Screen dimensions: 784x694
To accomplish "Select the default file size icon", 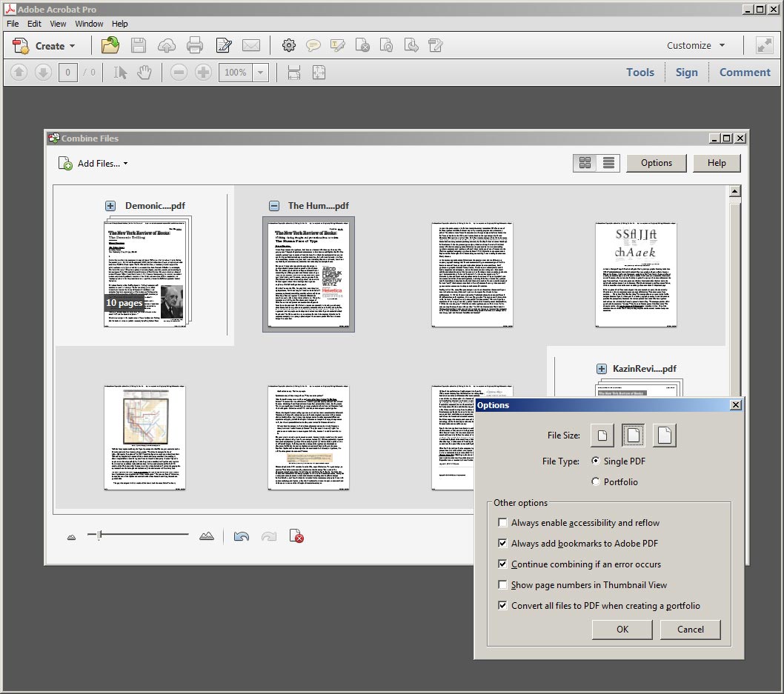I will point(634,436).
